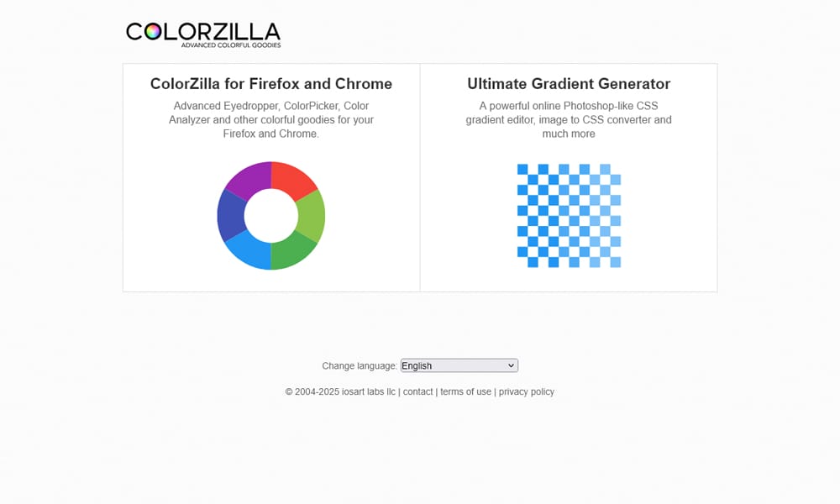Open 'ColorZilla for Firefox and Chrome'
The height and width of the screenshot is (504, 840).
[270, 84]
